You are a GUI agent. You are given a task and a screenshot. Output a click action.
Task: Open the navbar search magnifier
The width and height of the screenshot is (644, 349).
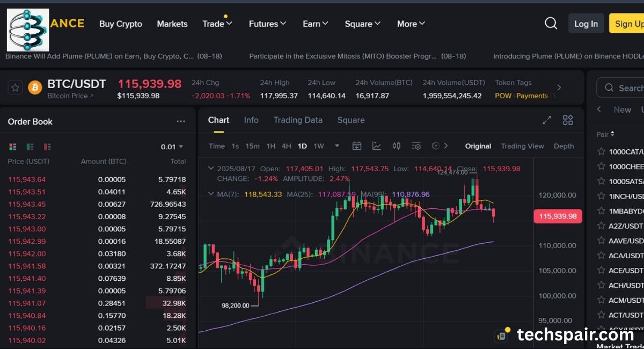point(551,23)
